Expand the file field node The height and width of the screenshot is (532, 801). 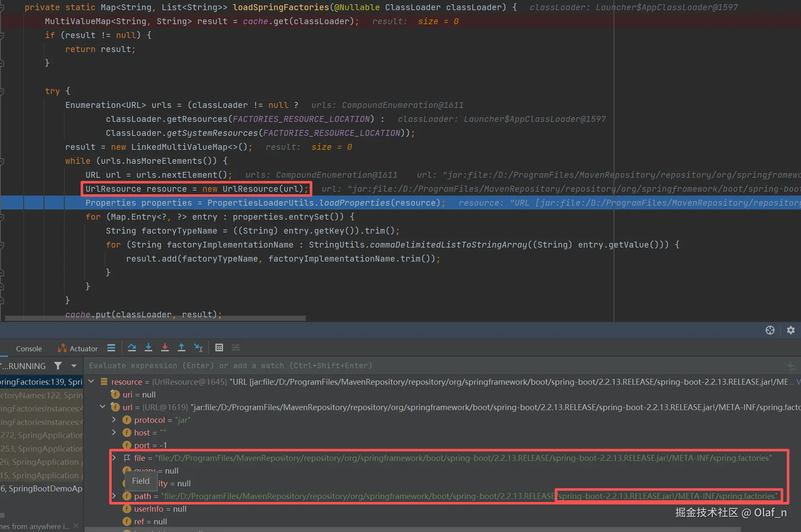coord(114,458)
